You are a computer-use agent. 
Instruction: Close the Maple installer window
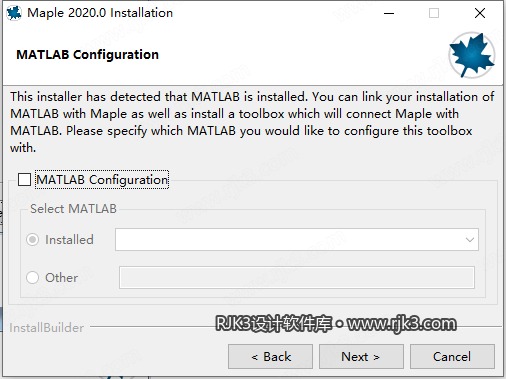(x=480, y=13)
